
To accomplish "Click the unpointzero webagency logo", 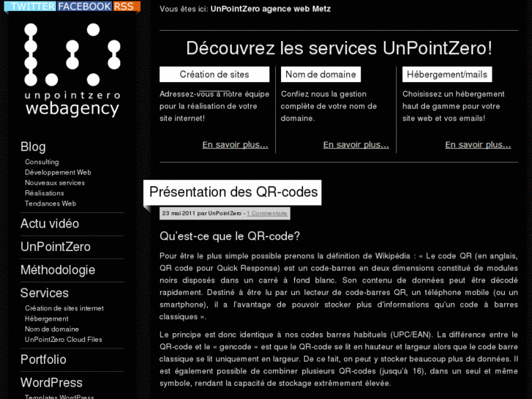I will coord(72,70).
